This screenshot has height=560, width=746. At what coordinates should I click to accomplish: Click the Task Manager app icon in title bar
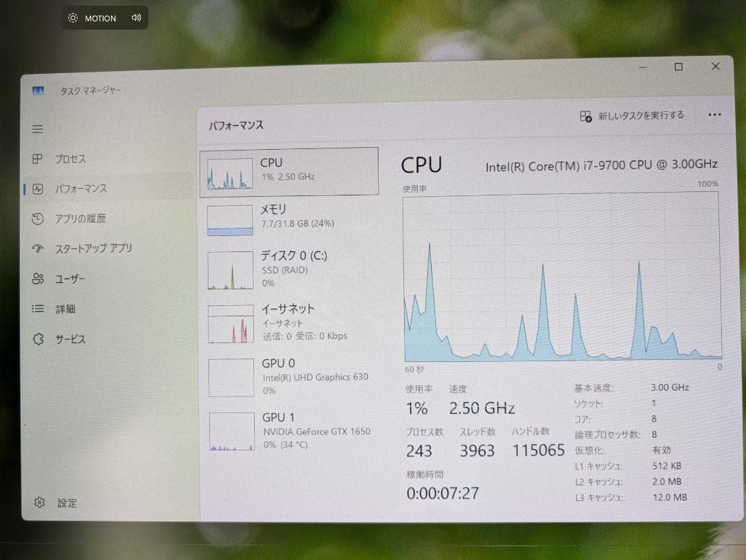click(38, 90)
